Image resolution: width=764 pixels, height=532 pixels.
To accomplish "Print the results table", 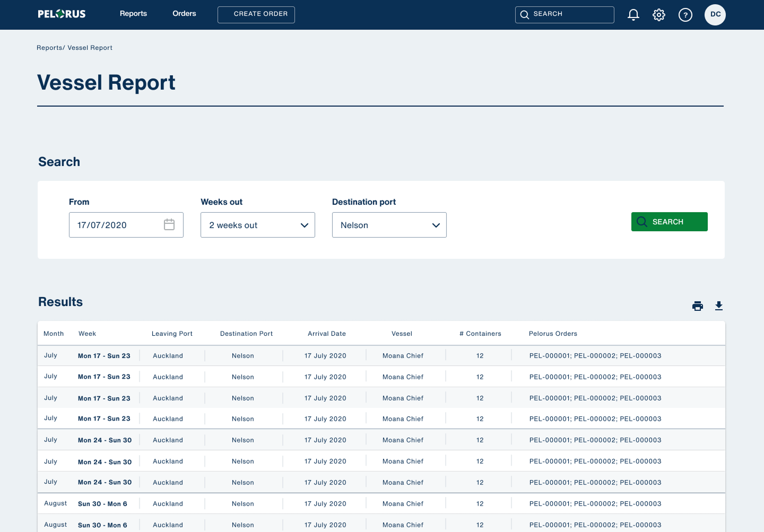I will (698, 306).
